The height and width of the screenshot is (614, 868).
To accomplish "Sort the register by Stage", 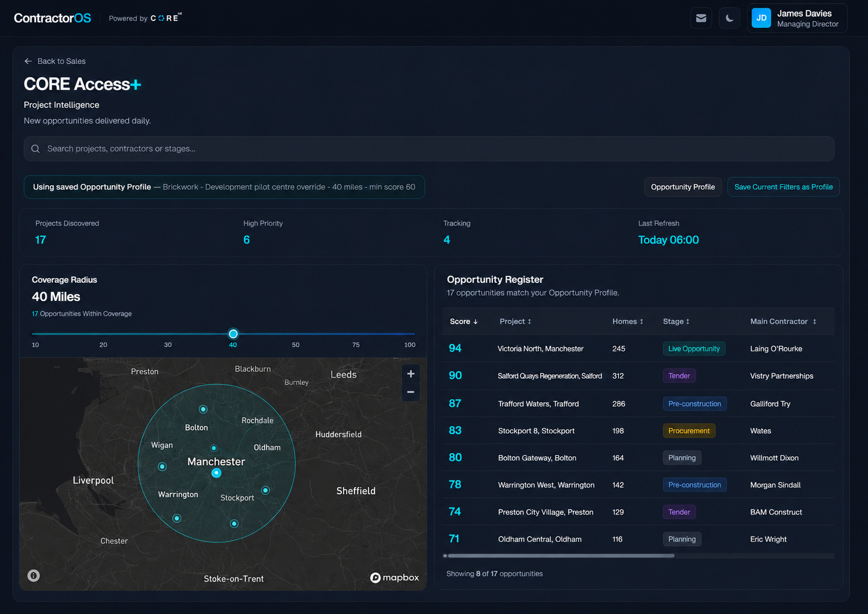I will [676, 321].
